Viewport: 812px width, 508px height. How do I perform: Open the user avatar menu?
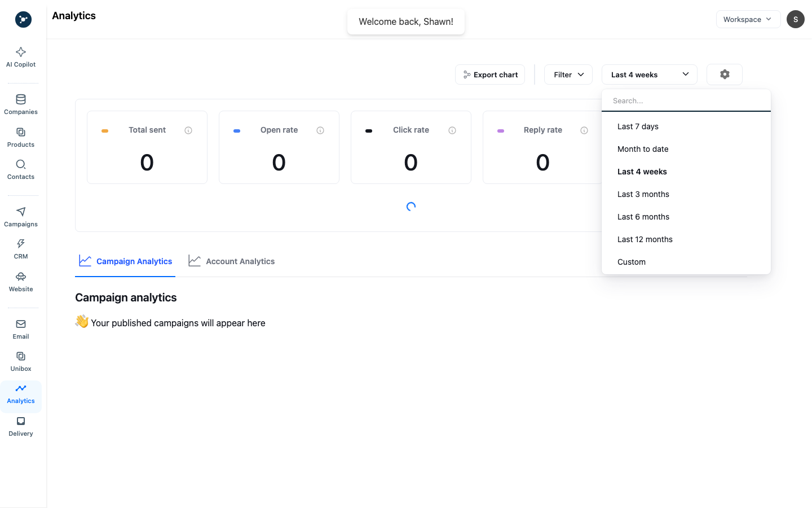[796, 19]
